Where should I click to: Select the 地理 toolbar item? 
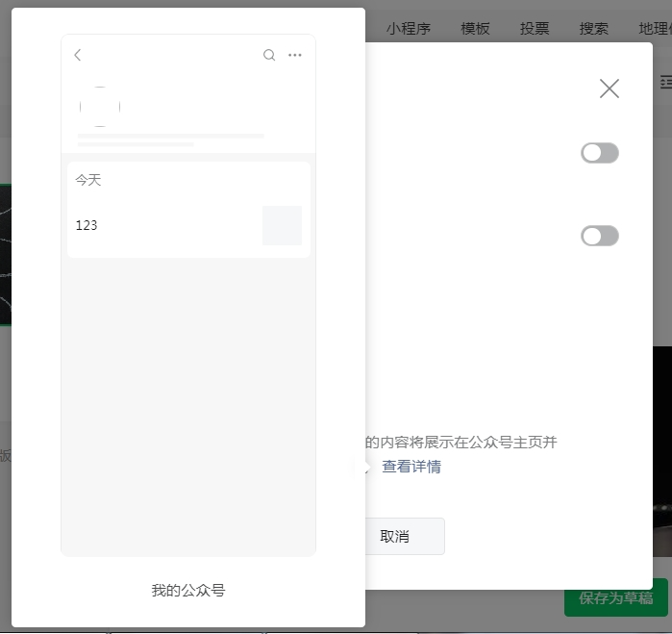[655, 29]
